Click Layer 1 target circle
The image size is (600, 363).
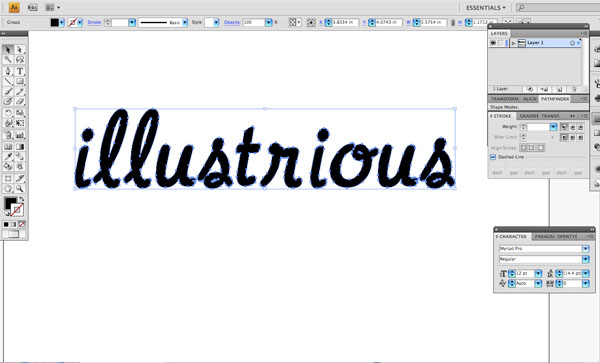tap(572, 43)
